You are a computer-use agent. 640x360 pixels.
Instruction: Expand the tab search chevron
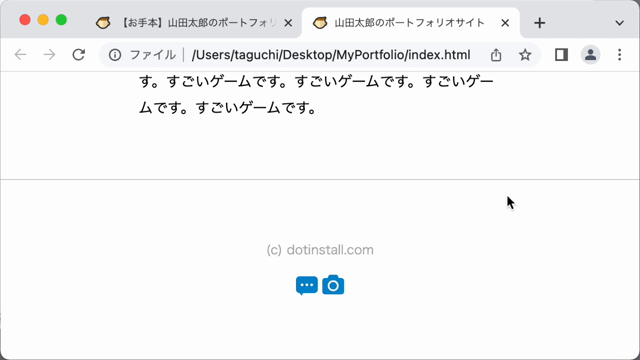(x=620, y=23)
